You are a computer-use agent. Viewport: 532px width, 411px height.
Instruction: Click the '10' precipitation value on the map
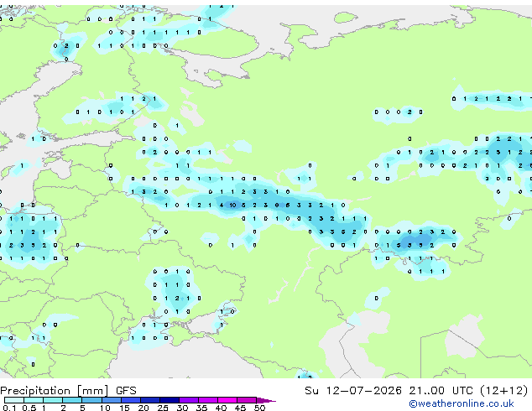pyautogui.click(x=232, y=205)
